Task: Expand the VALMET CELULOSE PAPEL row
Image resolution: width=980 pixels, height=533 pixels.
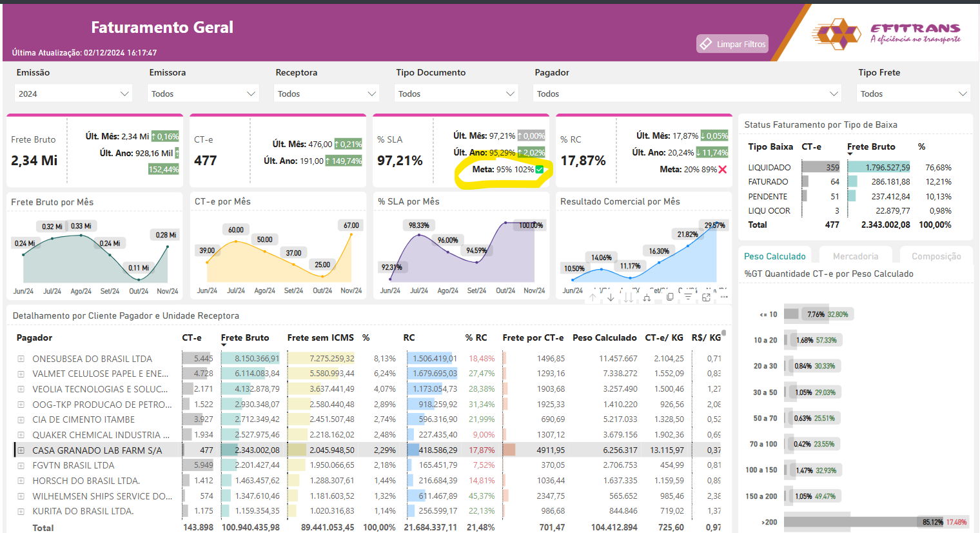Action: click(x=21, y=374)
